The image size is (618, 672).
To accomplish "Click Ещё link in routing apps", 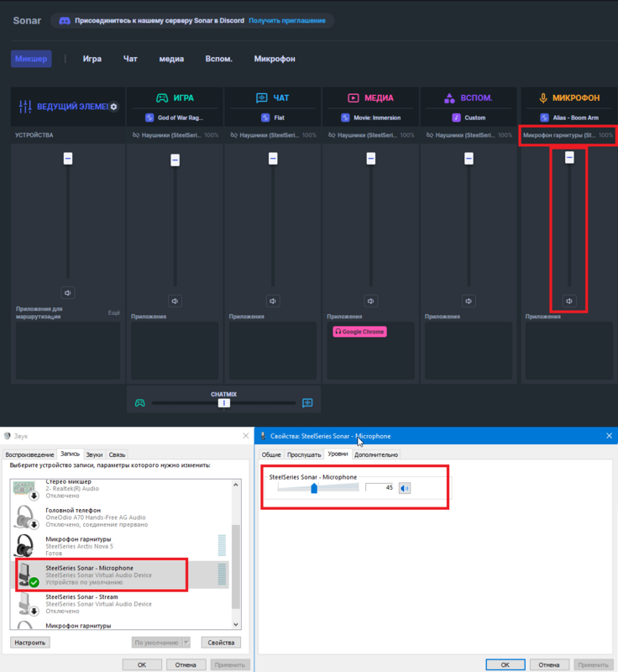I will pos(114,312).
